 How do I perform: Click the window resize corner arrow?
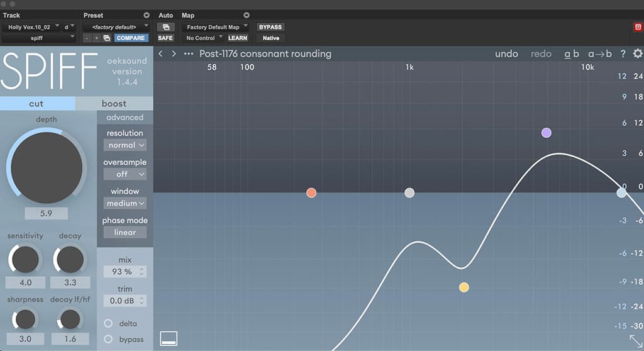(636, 341)
